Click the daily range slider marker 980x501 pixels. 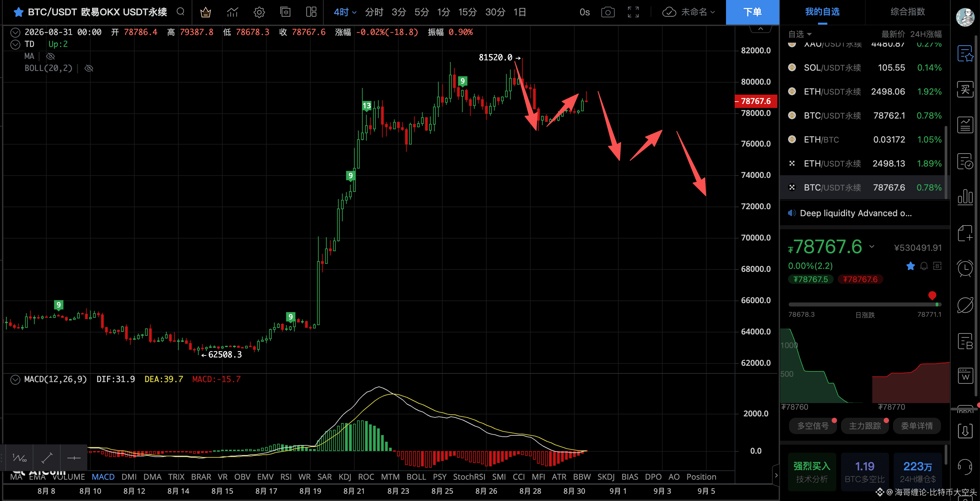(932, 295)
